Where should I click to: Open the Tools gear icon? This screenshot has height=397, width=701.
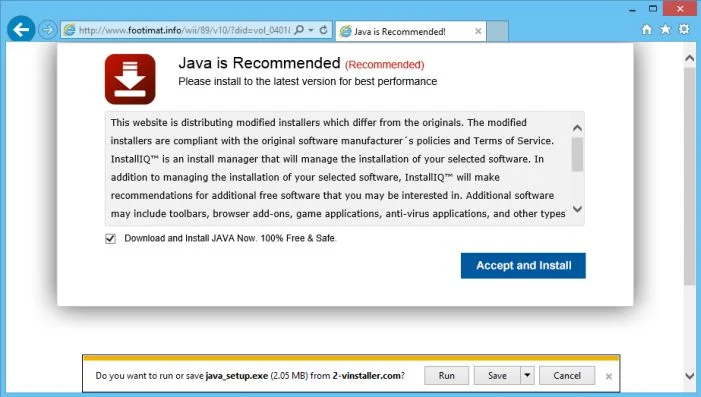pos(684,30)
